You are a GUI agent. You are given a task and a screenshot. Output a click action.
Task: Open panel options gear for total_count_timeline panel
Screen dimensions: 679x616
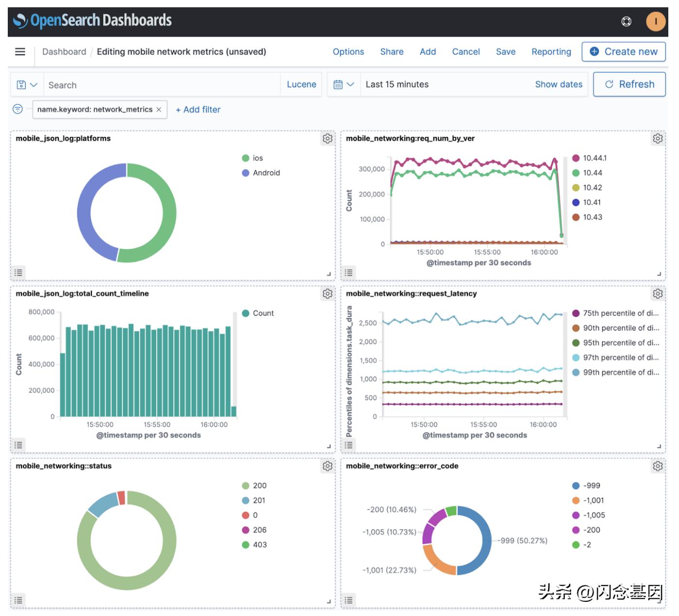(328, 293)
